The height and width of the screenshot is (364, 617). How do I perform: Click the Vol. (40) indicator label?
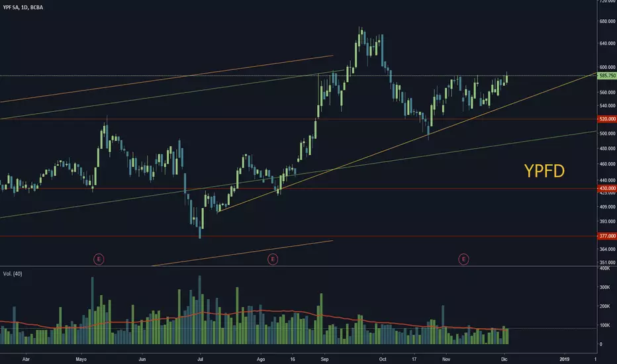(13, 274)
